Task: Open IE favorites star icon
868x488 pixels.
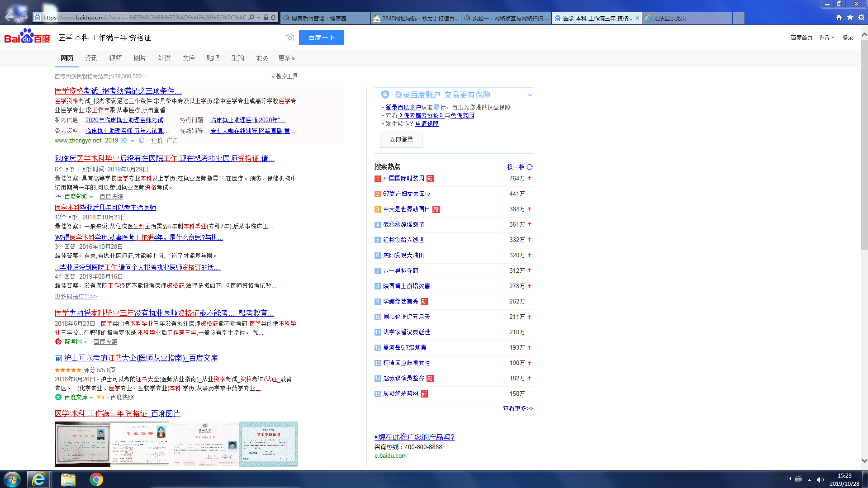Action: [850, 17]
